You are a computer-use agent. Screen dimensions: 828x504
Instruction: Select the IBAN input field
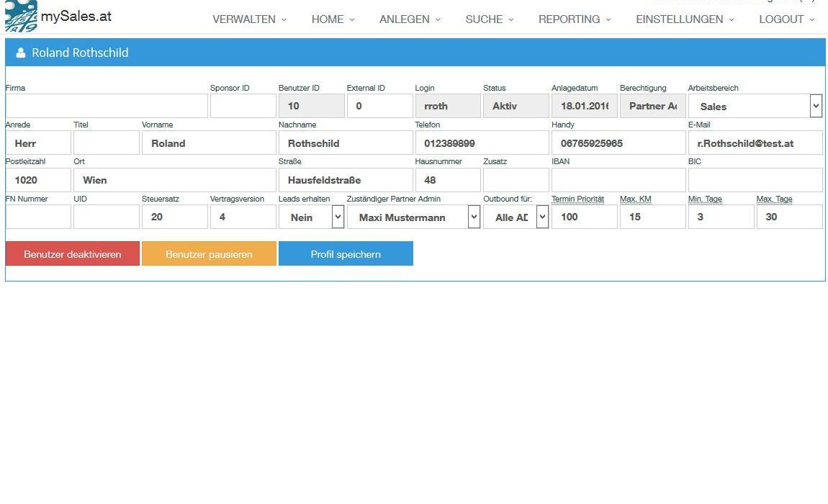coord(618,180)
